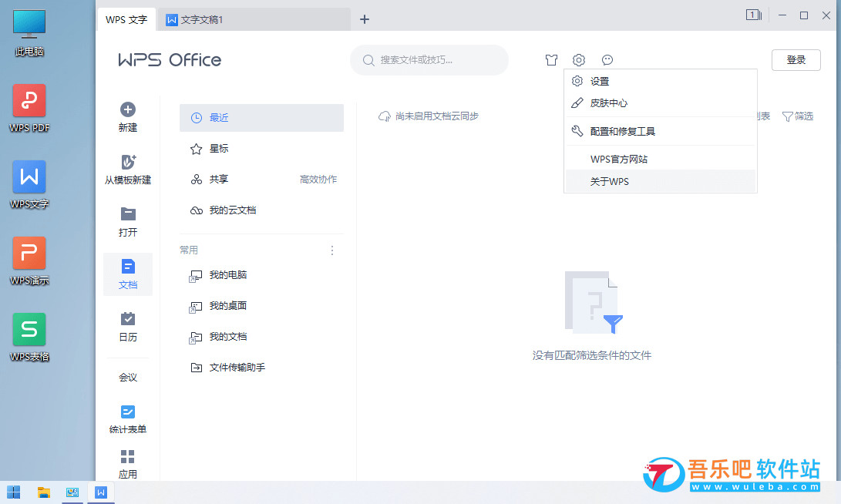
Task: Click the 新建 plus icon in sidebar
Action: pos(128,109)
